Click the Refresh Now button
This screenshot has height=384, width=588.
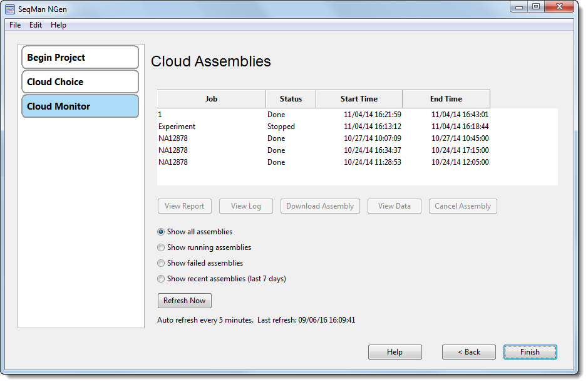185,301
